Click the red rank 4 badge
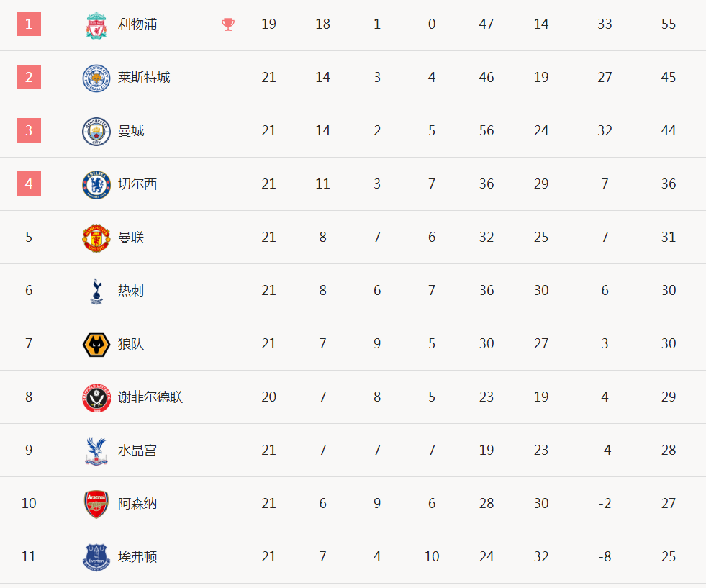The height and width of the screenshot is (588, 706). pos(29,184)
